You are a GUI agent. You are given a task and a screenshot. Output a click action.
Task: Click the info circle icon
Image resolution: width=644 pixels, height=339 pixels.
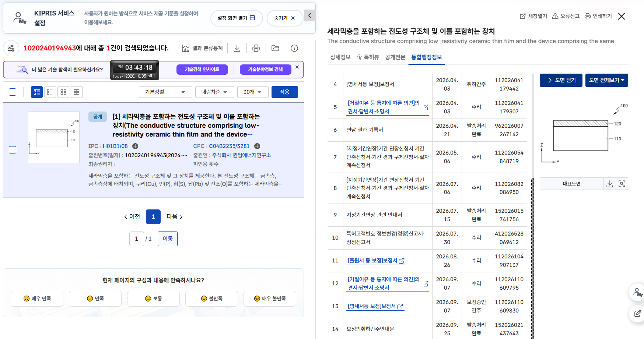(x=294, y=48)
